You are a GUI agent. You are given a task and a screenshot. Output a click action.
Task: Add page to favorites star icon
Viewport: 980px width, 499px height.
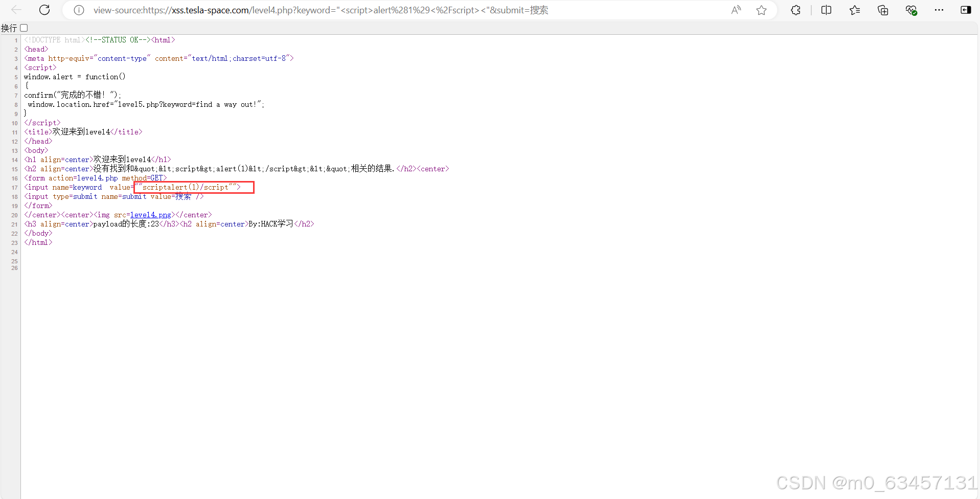pyautogui.click(x=762, y=10)
